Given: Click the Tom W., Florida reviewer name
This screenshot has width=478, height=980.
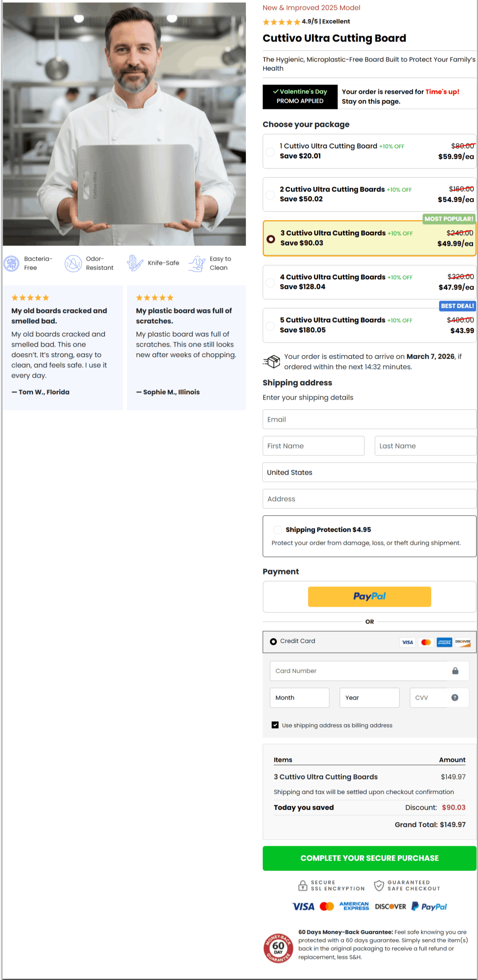Looking at the screenshot, I should 40,392.
